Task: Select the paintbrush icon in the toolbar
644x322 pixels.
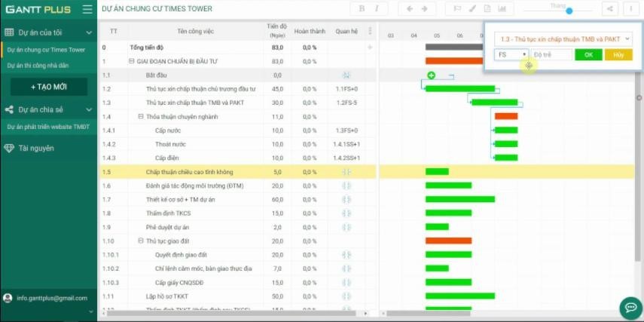Action: tap(472, 8)
